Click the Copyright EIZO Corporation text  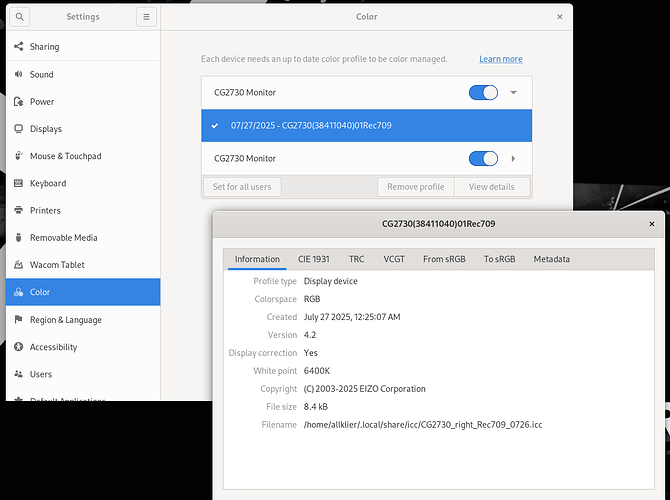364,389
